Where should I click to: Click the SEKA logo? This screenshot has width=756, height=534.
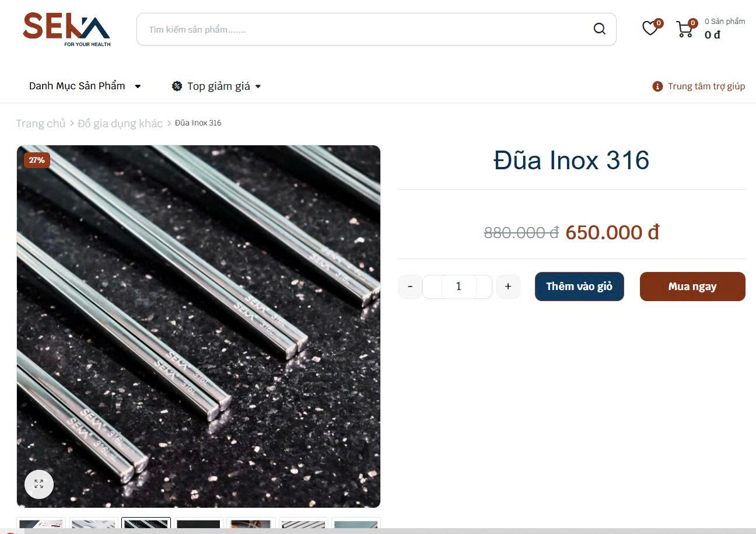[x=66, y=29]
